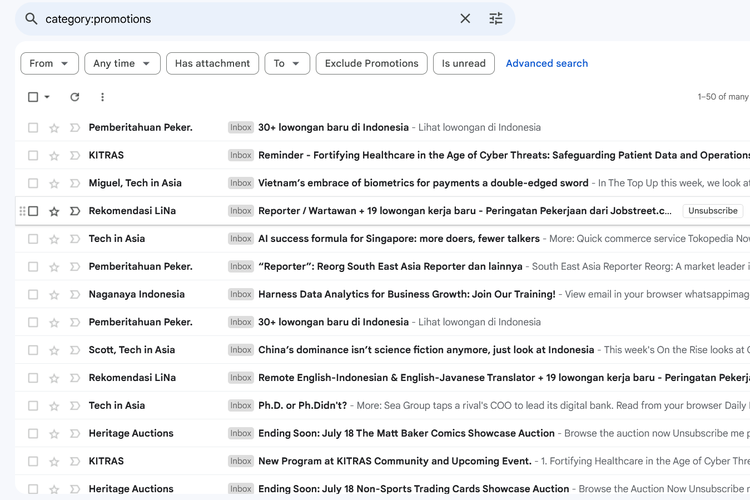This screenshot has width=750, height=500.
Task: Open the three-dot more options menu
Action: pos(102,97)
